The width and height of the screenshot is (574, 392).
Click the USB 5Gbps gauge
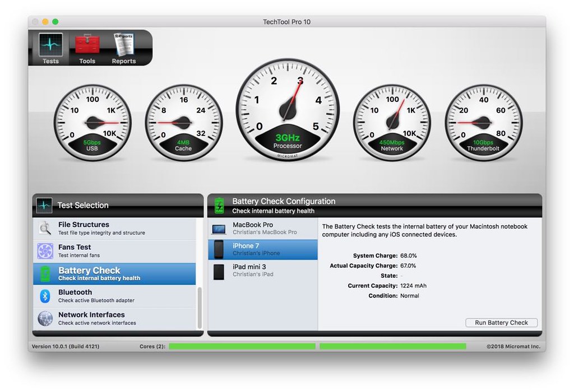click(92, 122)
